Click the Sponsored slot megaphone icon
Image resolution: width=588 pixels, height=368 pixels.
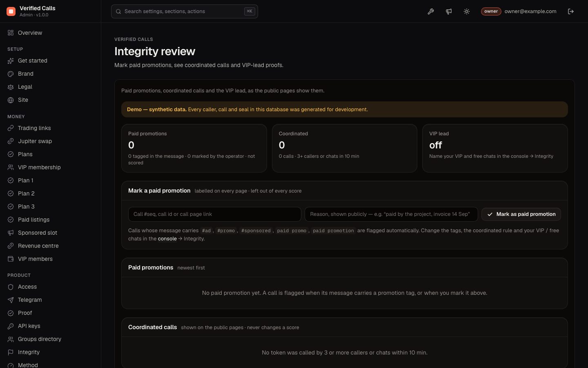pos(11,233)
